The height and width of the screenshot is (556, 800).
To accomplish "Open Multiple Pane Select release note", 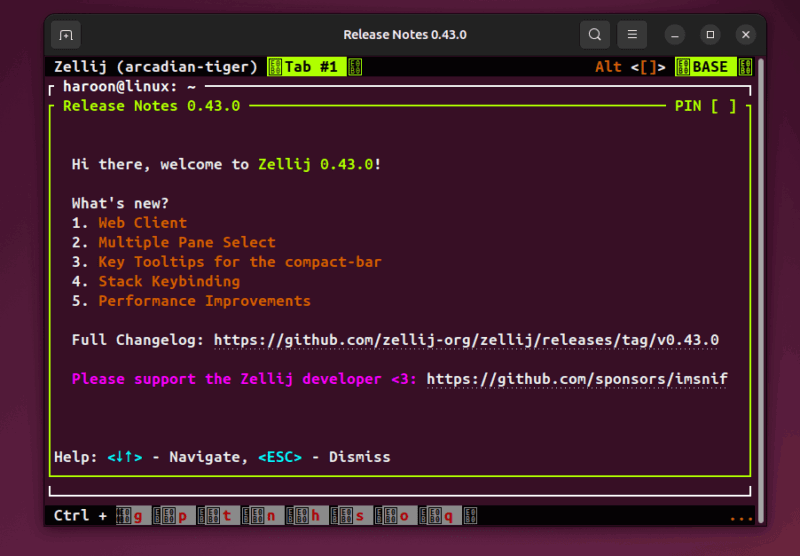I will 187,242.
